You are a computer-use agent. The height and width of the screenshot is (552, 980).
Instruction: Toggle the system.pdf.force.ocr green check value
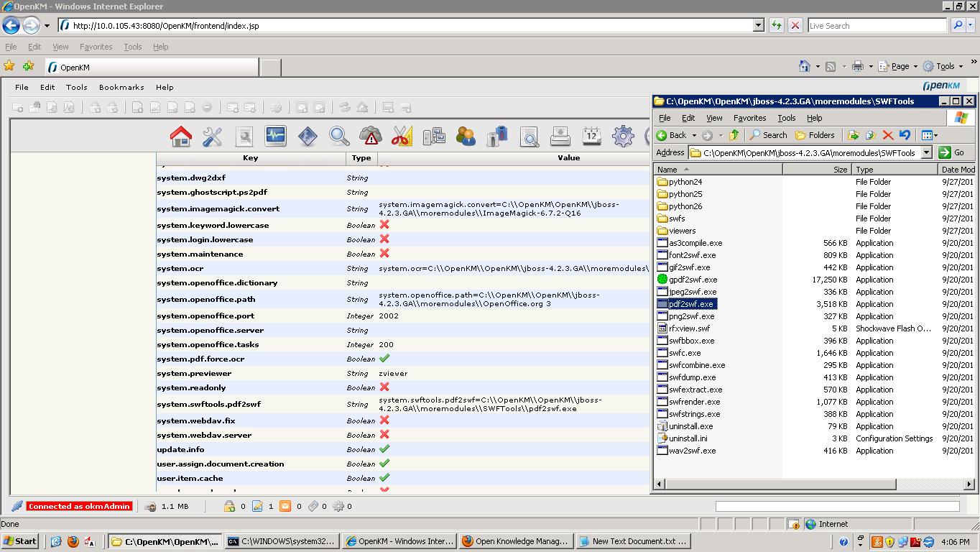click(384, 358)
